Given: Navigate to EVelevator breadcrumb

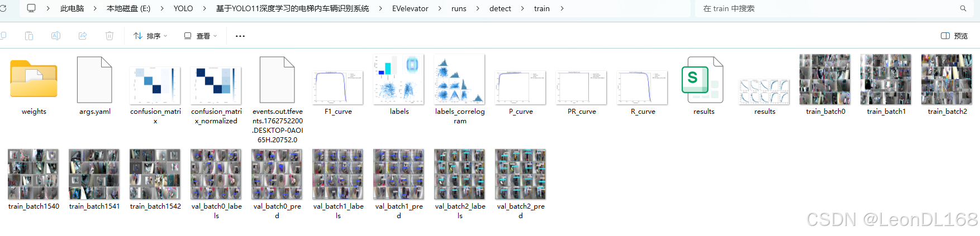Looking at the screenshot, I should click(410, 8).
